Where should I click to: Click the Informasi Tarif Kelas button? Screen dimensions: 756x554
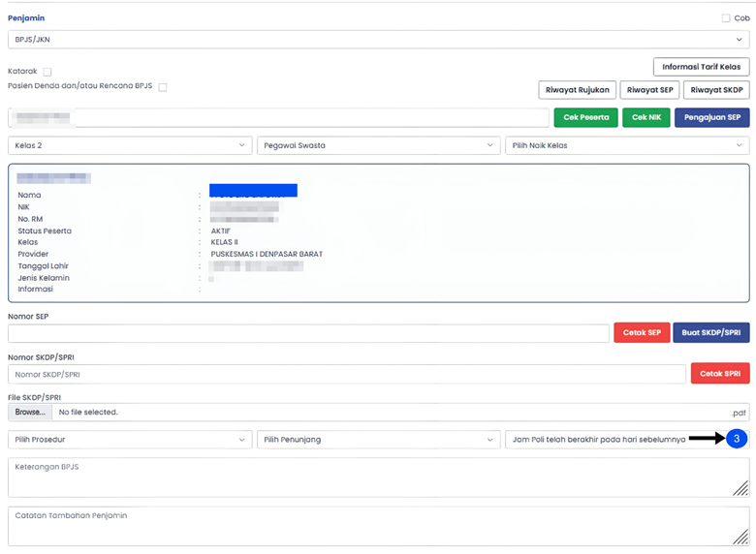tap(701, 67)
